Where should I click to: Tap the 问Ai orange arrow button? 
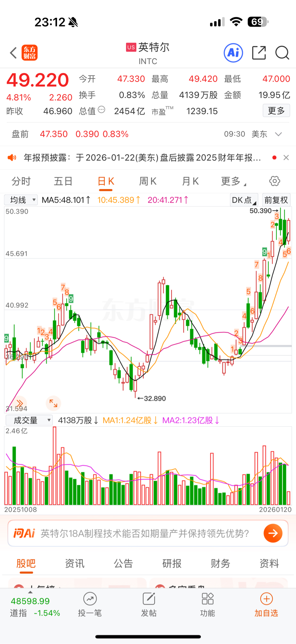pos(273,533)
